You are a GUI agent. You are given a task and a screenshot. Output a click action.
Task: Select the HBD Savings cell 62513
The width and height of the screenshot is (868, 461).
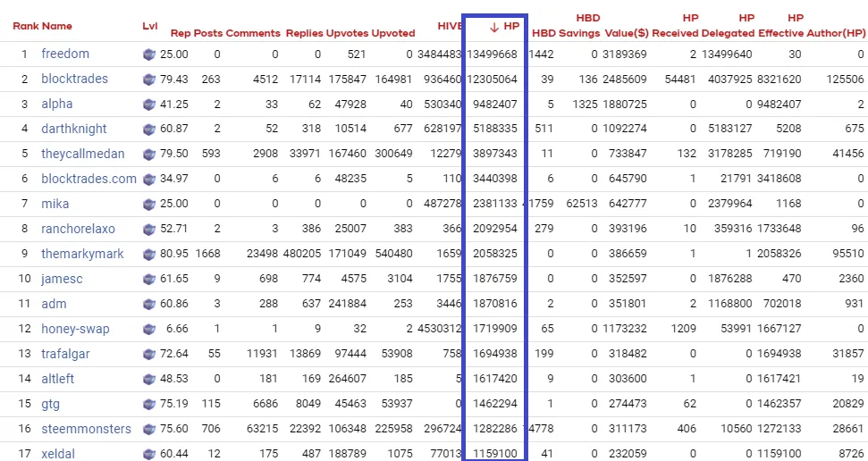(582, 205)
